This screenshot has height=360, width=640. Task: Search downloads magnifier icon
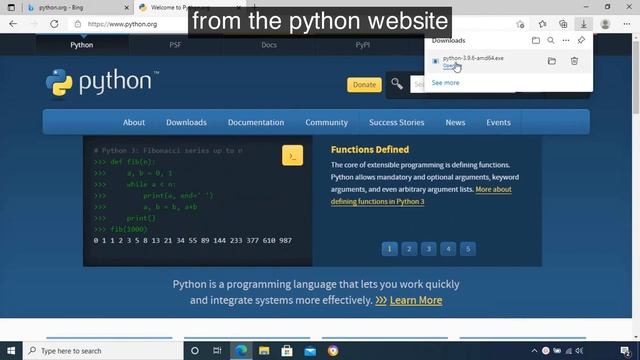click(551, 40)
